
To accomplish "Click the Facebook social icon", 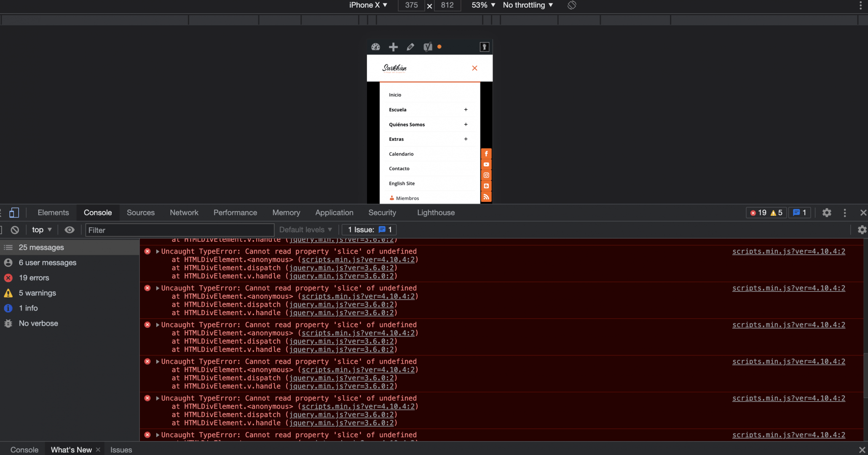I will (486, 154).
